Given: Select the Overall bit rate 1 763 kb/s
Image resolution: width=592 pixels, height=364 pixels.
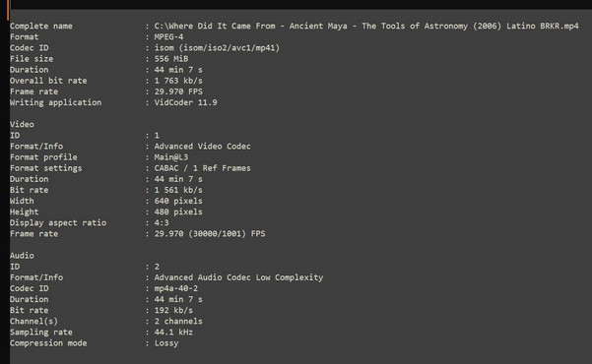Looking at the screenshot, I should pyautogui.click(x=178, y=81).
